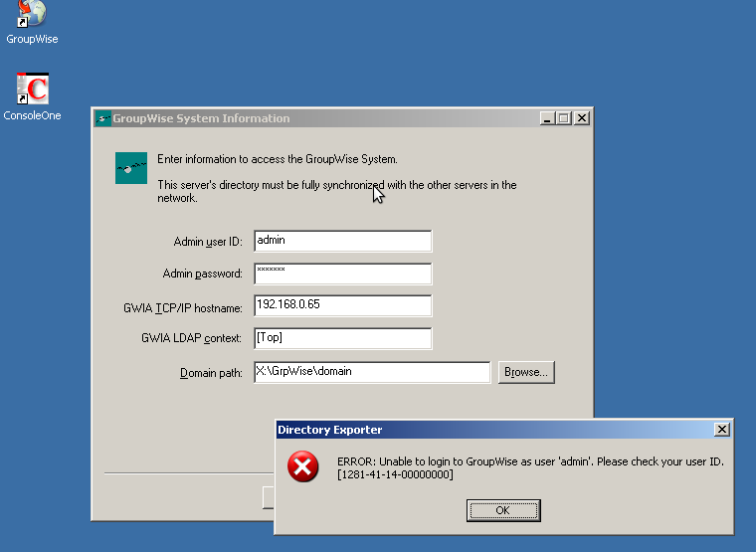Click the 'Admin user ID:' label

tap(208, 242)
